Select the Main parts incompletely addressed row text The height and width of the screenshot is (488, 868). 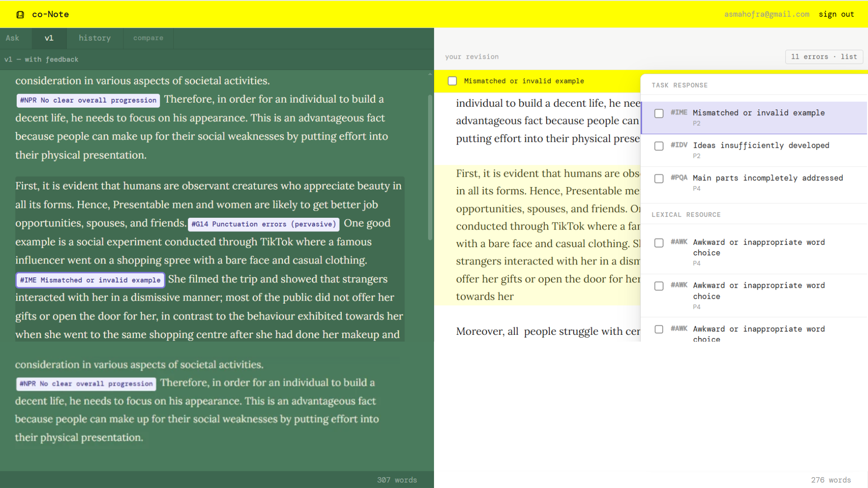click(x=768, y=178)
